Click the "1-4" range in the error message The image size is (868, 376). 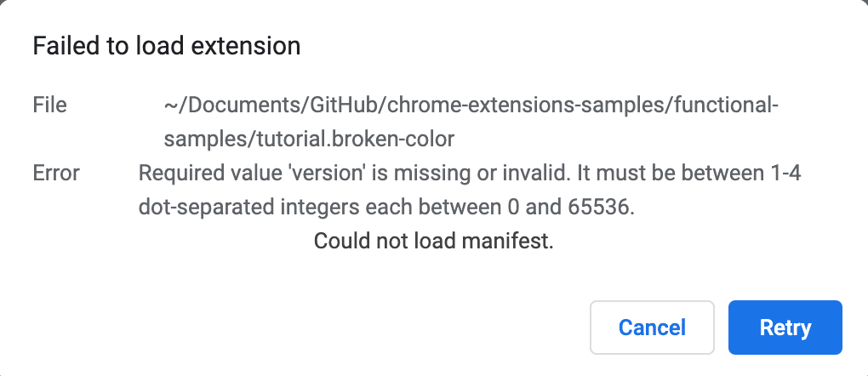click(x=783, y=174)
